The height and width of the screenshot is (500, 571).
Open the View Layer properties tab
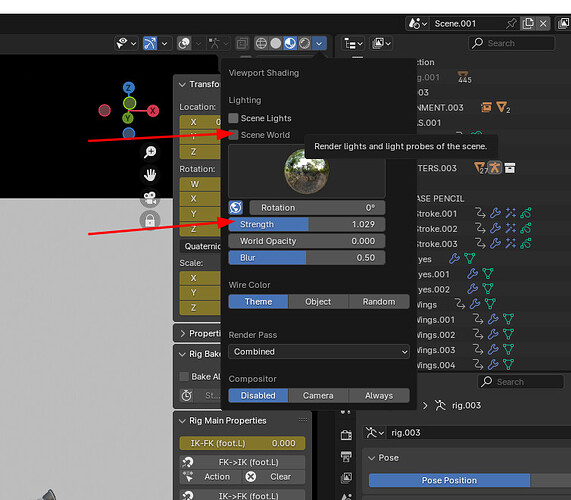(x=346, y=477)
